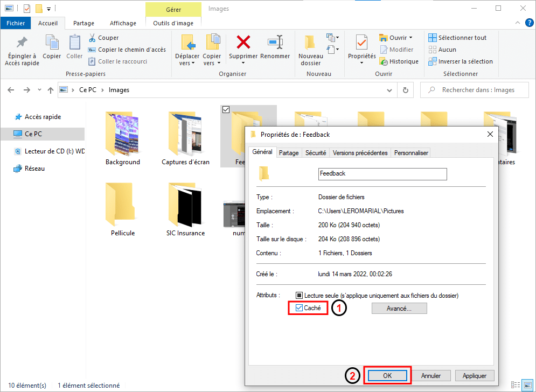Switch to the Partage ribbon tab

[x=83, y=23]
